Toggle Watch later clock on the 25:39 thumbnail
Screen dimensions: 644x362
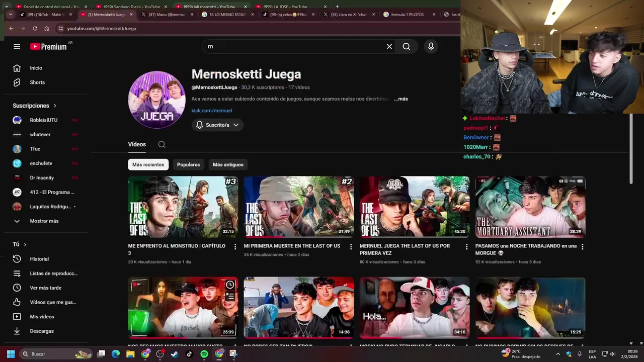[x=230, y=285]
